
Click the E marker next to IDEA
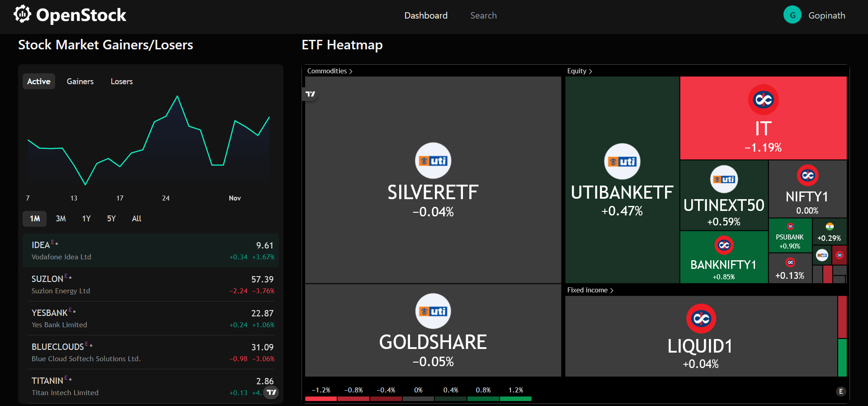point(53,242)
